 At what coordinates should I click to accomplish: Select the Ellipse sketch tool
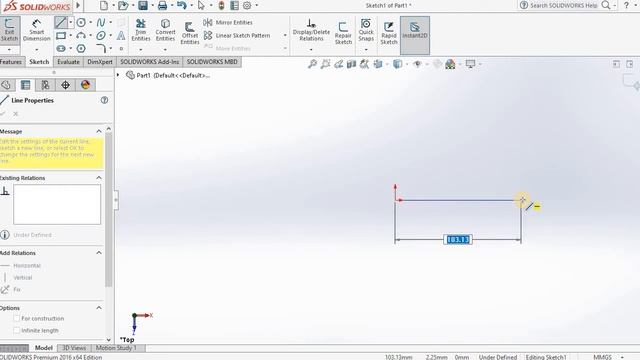pyautogui.click(x=101, y=36)
